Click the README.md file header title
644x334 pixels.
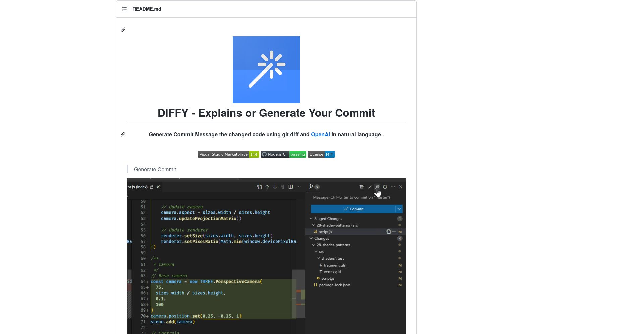tap(147, 9)
